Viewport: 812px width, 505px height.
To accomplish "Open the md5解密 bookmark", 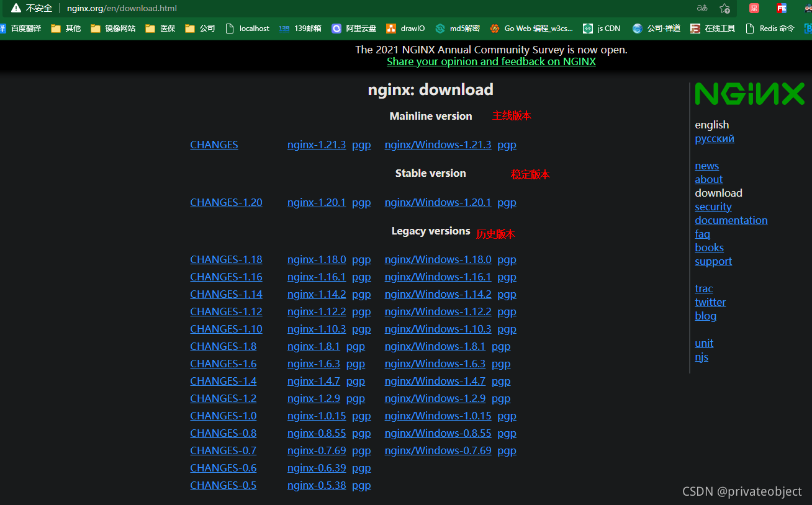I will [x=458, y=29].
